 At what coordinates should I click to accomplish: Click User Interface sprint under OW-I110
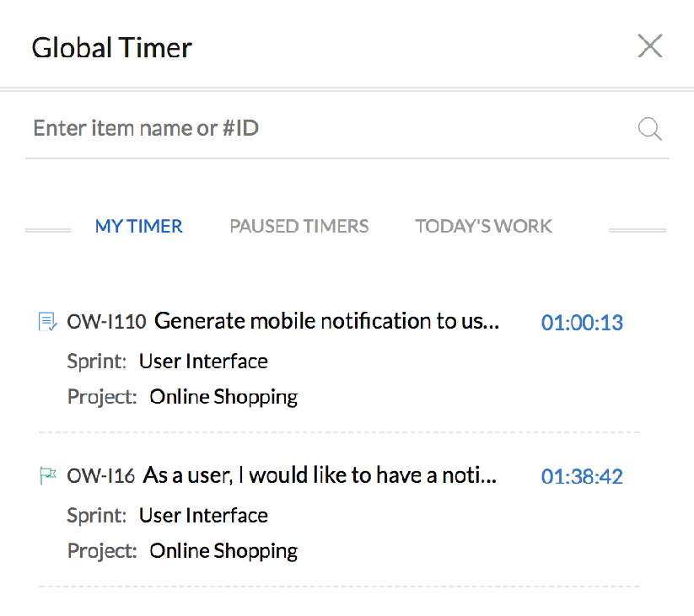click(203, 362)
